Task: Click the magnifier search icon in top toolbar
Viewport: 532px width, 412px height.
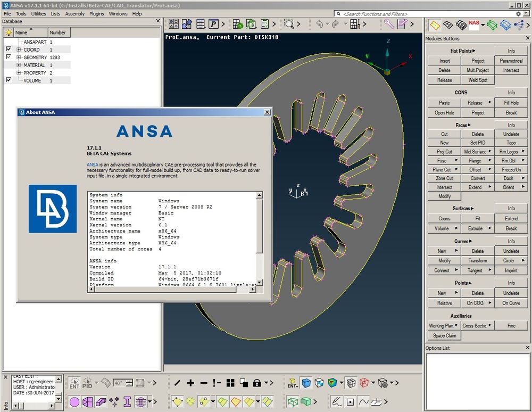Action: tap(289, 24)
